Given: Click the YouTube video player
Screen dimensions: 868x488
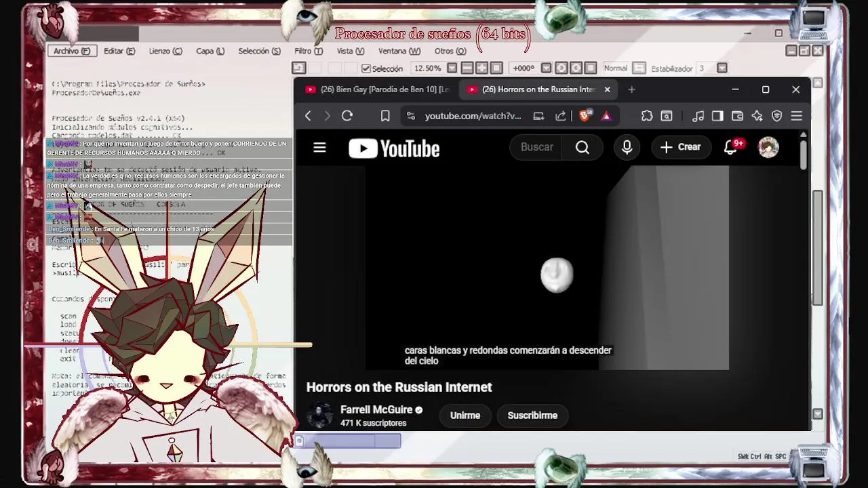Looking at the screenshot, I should click(547, 268).
